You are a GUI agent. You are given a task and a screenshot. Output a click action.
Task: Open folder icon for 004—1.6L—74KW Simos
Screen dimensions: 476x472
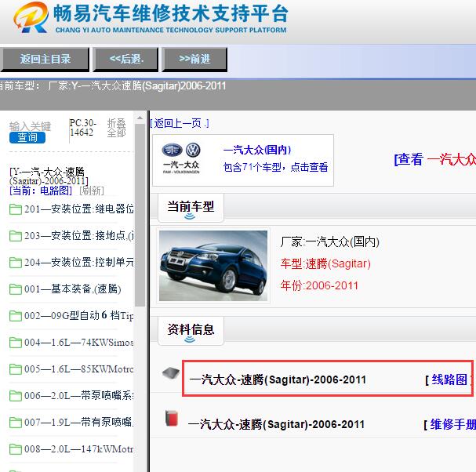tap(16, 343)
